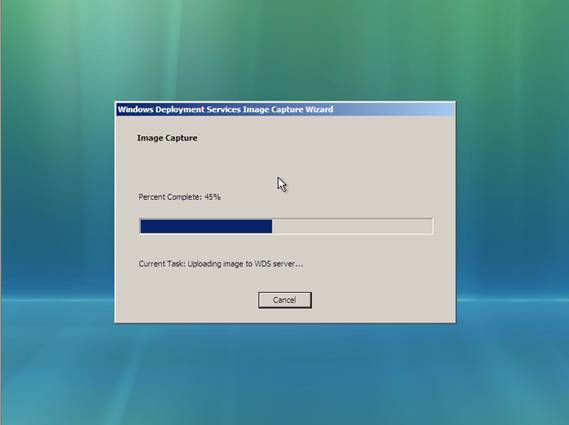Viewport: 569px width, 425px height.
Task: Click the left start of progress bar
Action: pos(142,226)
